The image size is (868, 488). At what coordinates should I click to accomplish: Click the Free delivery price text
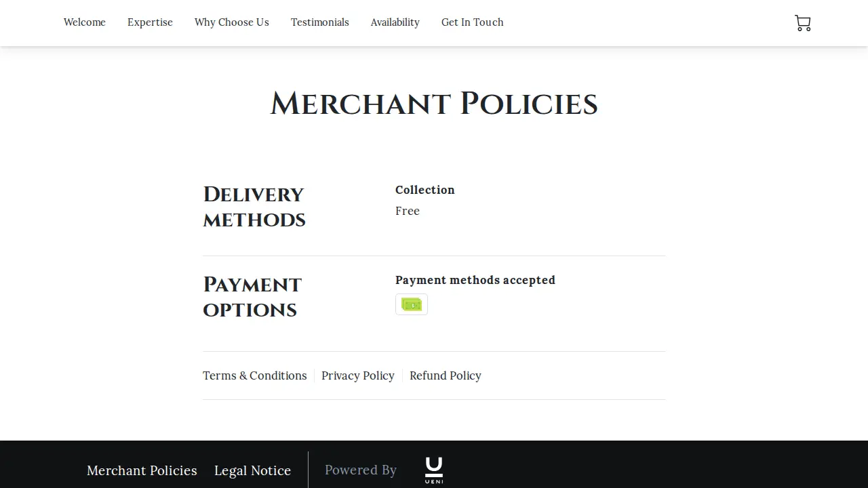coord(408,211)
